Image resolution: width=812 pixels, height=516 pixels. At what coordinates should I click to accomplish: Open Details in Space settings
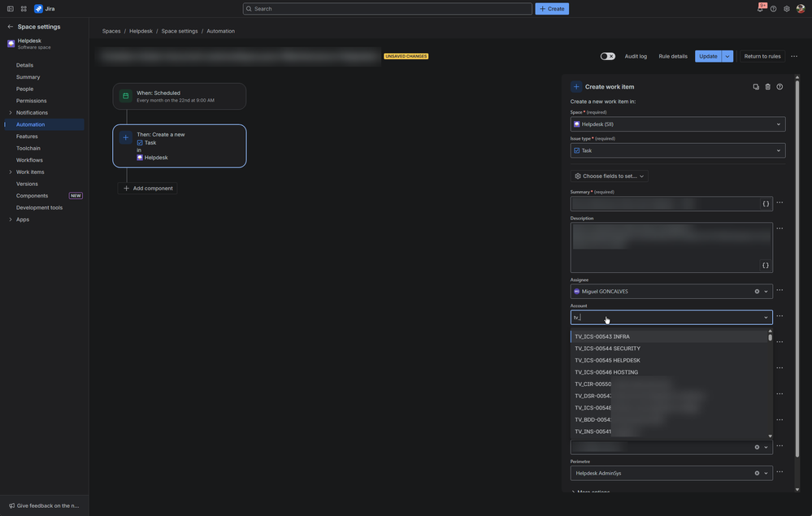click(x=25, y=65)
